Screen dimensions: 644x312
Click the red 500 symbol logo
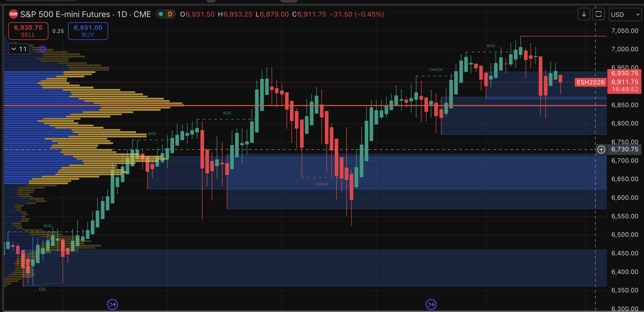(x=13, y=14)
